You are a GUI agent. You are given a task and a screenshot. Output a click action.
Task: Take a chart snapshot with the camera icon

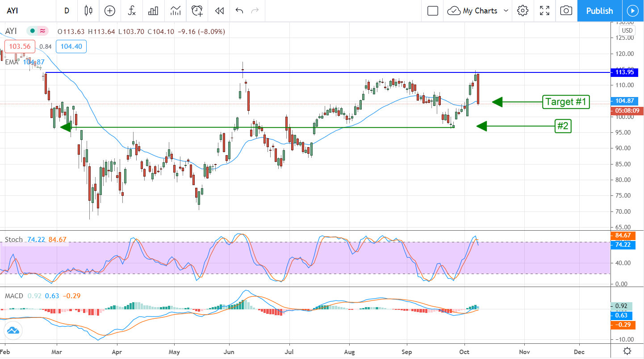pos(566,11)
